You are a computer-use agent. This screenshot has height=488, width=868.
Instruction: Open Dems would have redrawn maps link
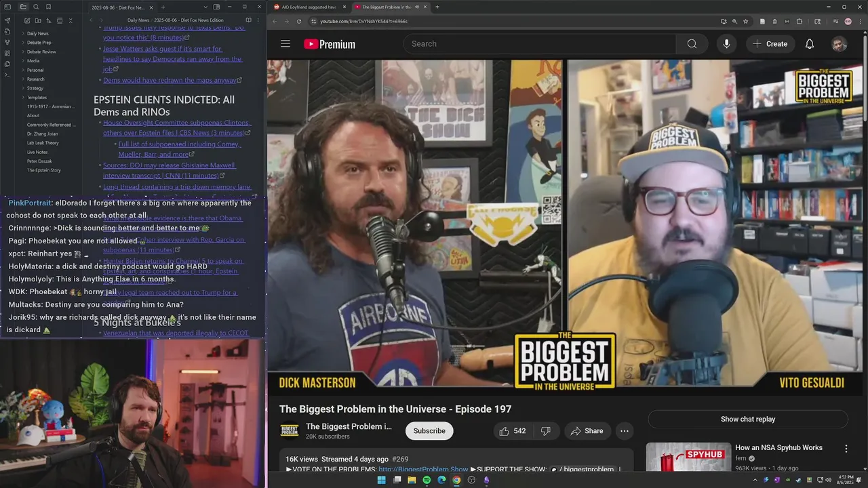170,80
